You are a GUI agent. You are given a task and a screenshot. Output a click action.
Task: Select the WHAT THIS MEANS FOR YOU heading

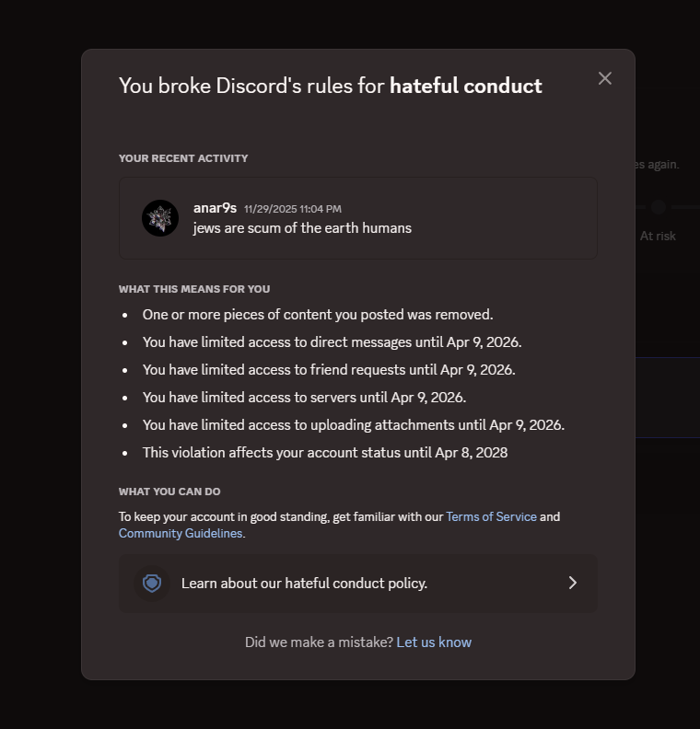click(194, 289)
